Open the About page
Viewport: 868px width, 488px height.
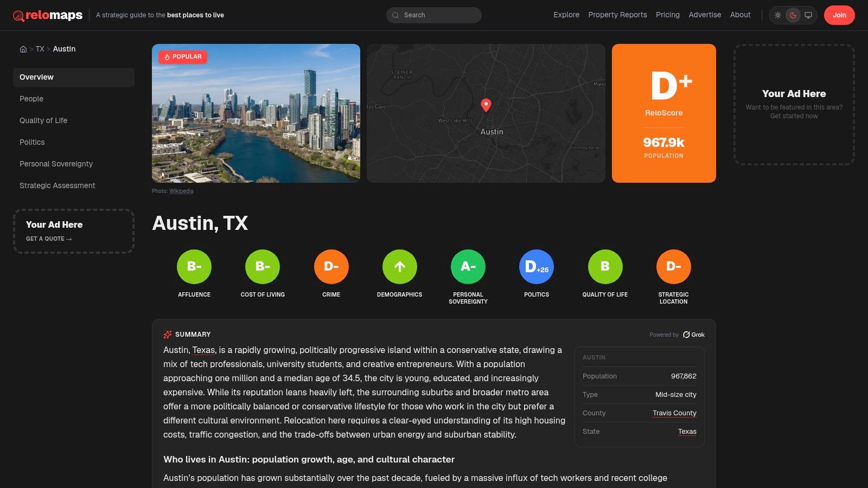tap(740, 15)
